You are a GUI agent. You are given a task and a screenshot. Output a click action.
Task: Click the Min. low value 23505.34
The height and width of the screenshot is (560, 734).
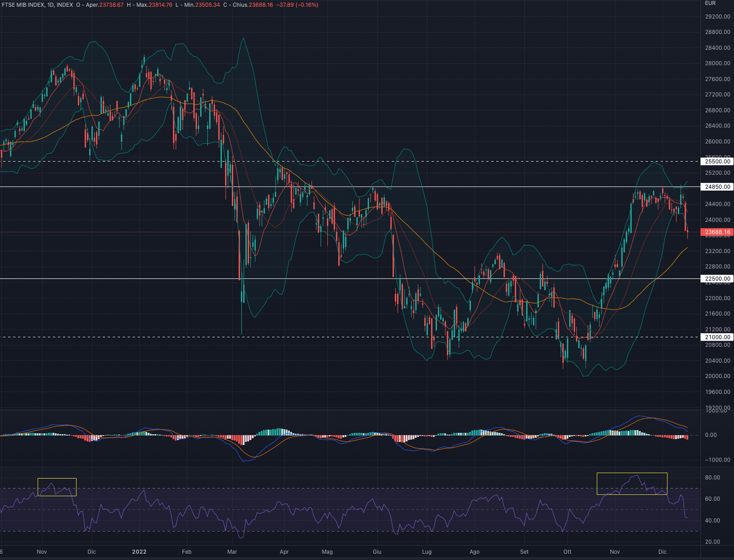point(207,5)
